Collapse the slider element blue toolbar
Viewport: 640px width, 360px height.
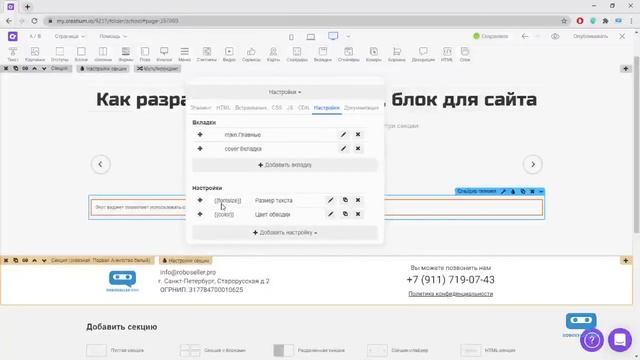tap(541, 191)
